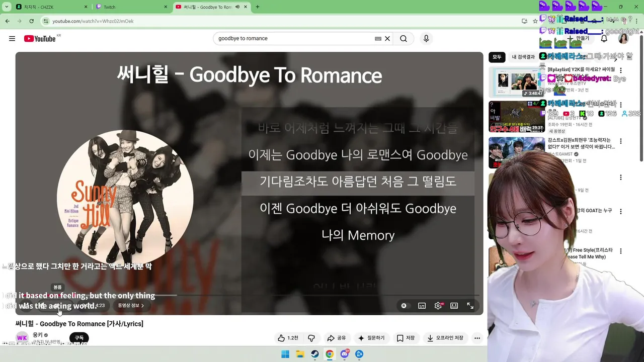Open the account avatar menu
The image size is (644, 362).
pyautogui.click(x=623, y=39)
